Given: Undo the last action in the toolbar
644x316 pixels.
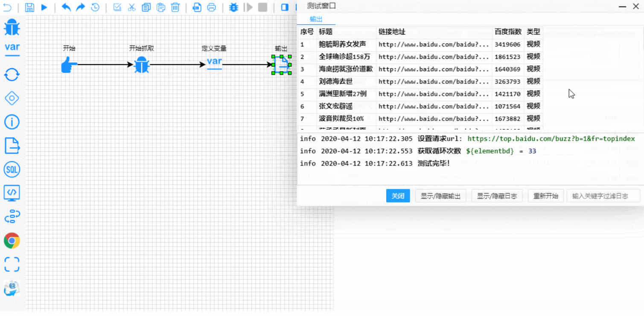Looking at the screenshot, I should (x=66, y=7).
